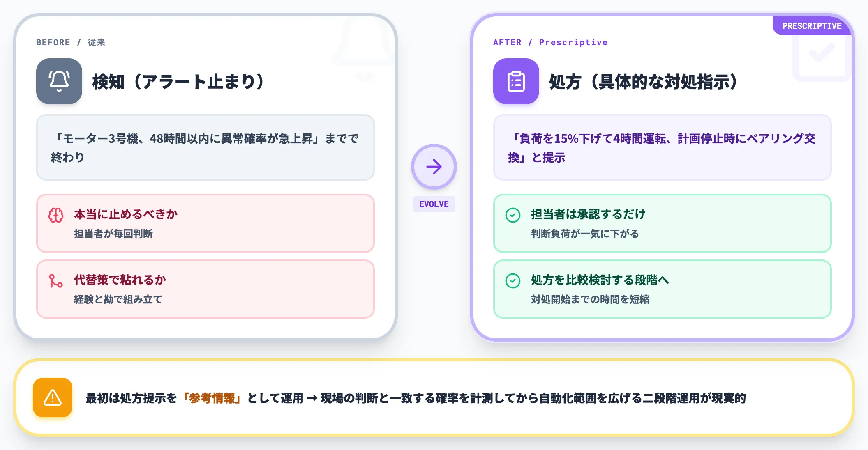
Task: Click the 本当に止めるべきか title
Action: (126, 214)
